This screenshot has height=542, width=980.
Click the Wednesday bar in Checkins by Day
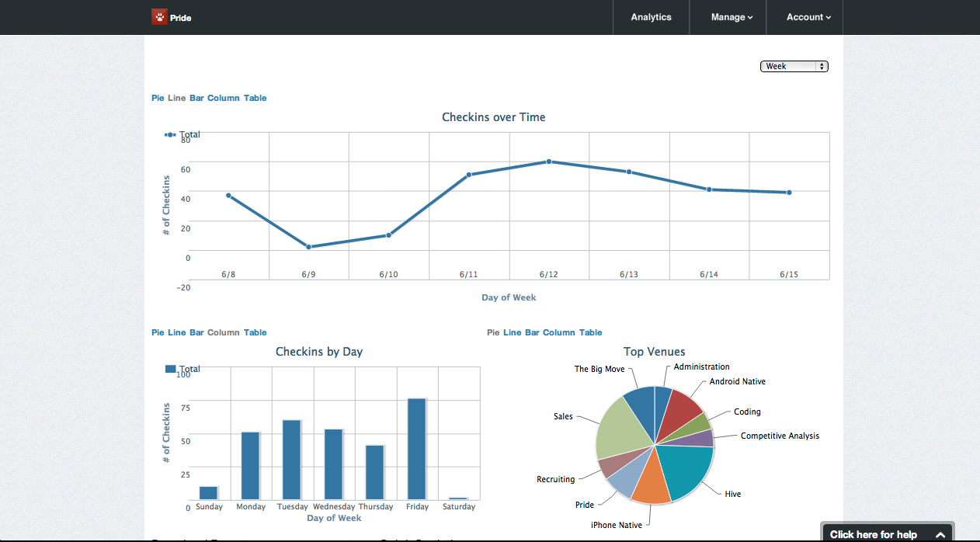click(334, 464)
